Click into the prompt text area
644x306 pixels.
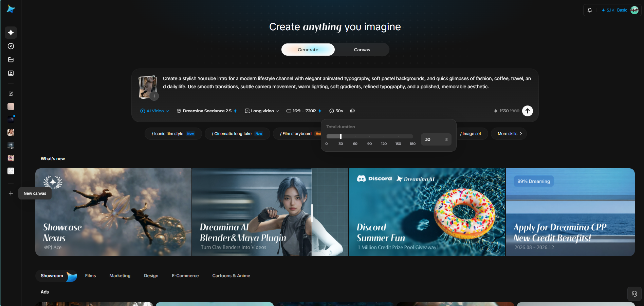click(347, 82)
